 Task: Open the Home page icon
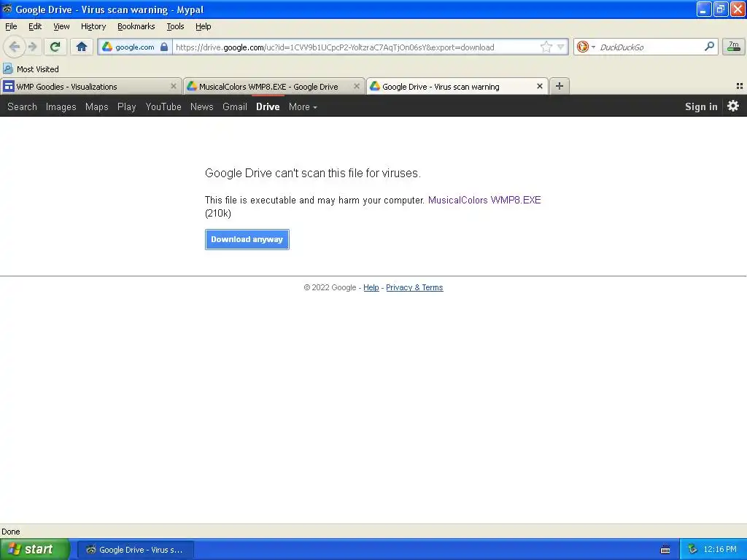point(82,47)
